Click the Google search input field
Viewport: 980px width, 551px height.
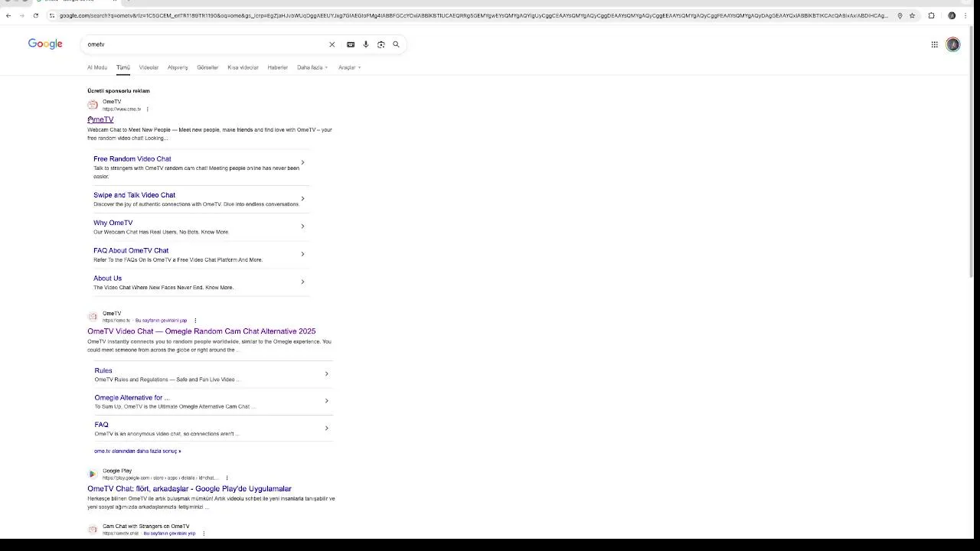point(205,44)
